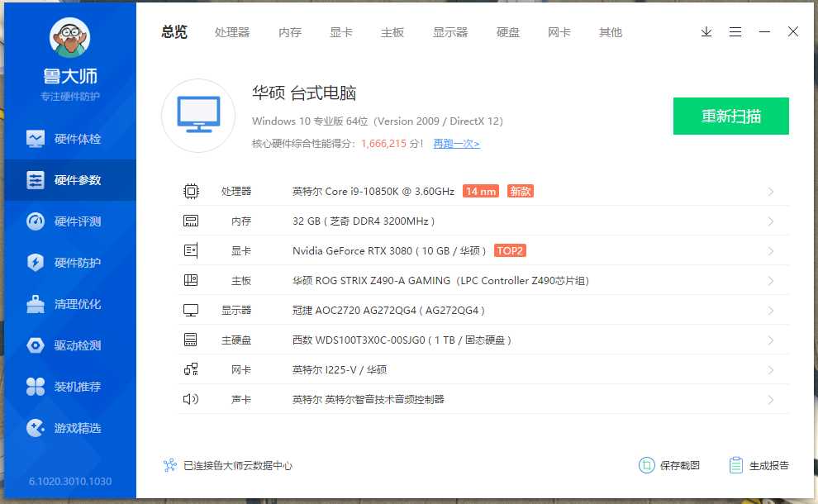
Task: Open 装机推荐 in the sidebar
Action: tap(70, 387)
